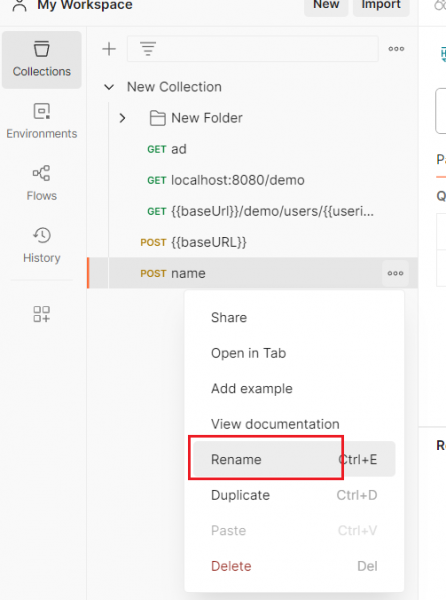Open the Environments sidebar panel

pyautogui.click(x=42, y=121)
